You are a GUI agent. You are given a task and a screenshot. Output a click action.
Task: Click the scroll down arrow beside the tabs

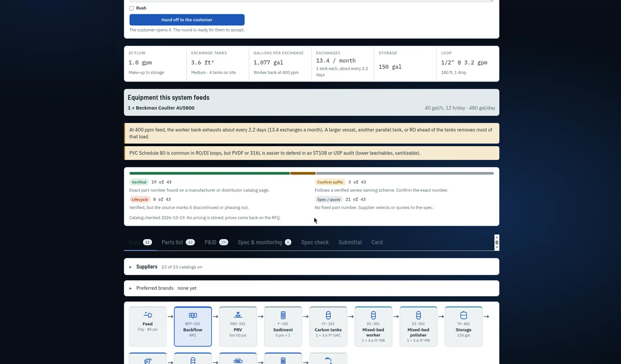coord(497,248)
